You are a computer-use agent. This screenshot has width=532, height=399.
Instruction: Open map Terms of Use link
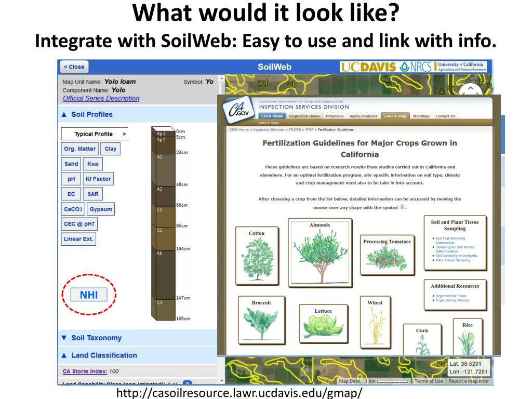(x=429, y=381)
